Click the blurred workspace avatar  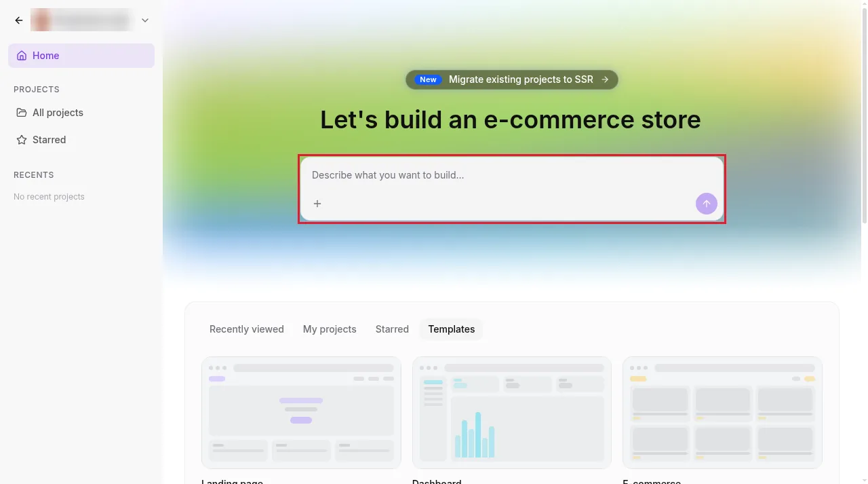click(42, 20)
